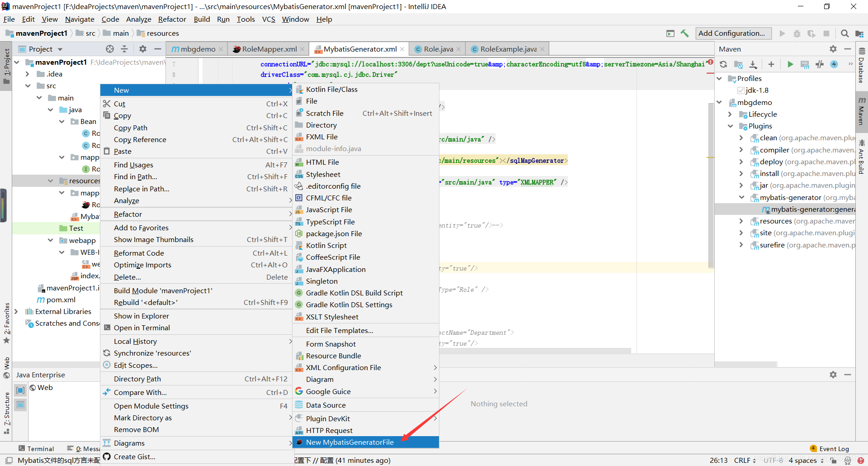Image resolution: width=868 pixels, height=466 pixels.
Task: Click Generate Sources and Update Folders icon
Action: pos(738,64)
